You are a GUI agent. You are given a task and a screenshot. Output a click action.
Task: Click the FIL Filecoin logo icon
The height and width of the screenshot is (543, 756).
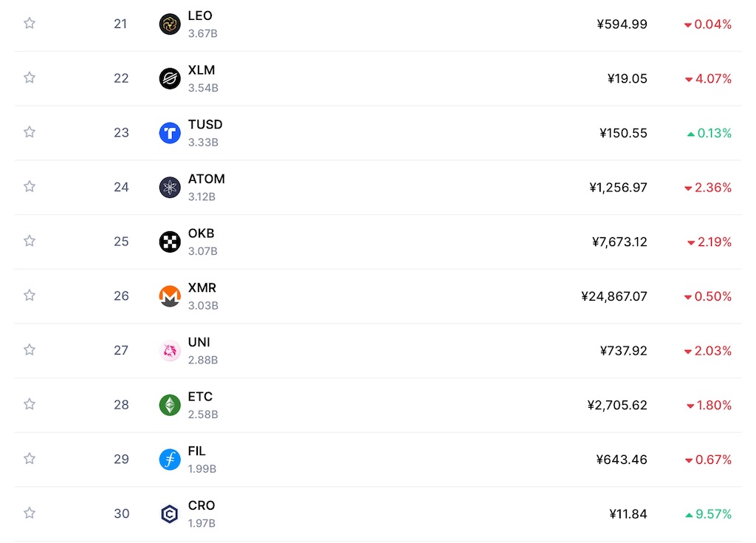coord(170,459)
